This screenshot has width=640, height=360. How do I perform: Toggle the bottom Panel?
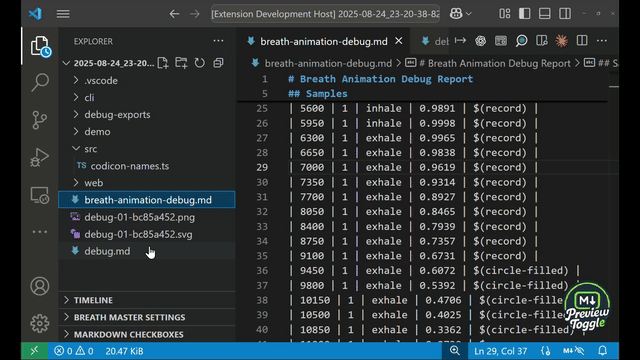[544, 14]
